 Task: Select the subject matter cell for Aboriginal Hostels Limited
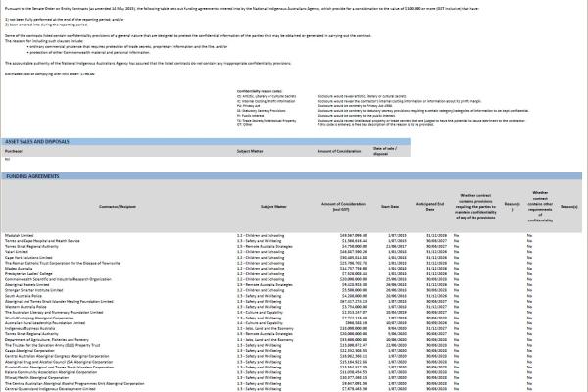point(265,285)
